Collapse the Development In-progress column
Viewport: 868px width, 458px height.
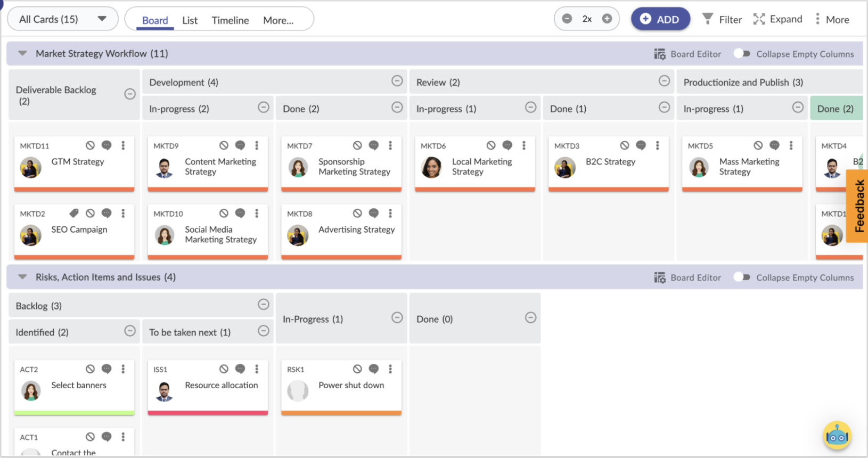pyautogui.click(x=263, y=107)
